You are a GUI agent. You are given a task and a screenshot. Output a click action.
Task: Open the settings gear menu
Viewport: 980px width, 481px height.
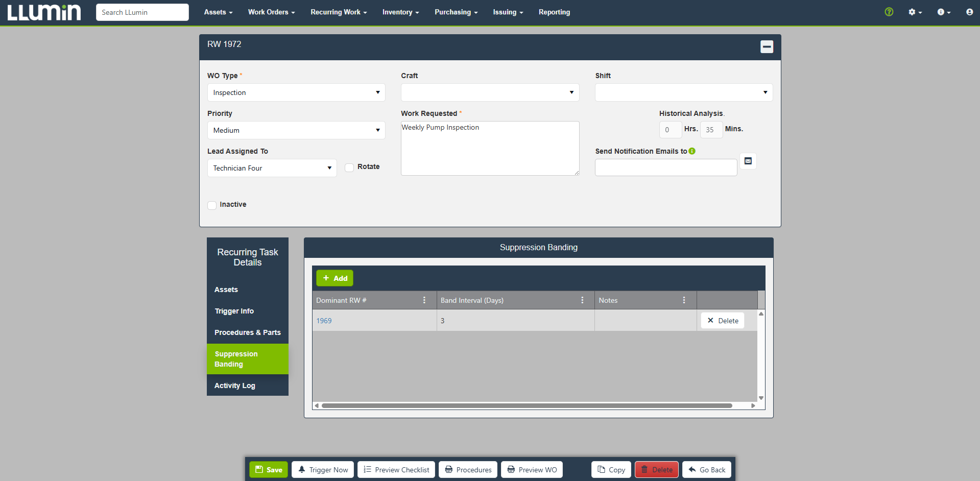[915, 12]
